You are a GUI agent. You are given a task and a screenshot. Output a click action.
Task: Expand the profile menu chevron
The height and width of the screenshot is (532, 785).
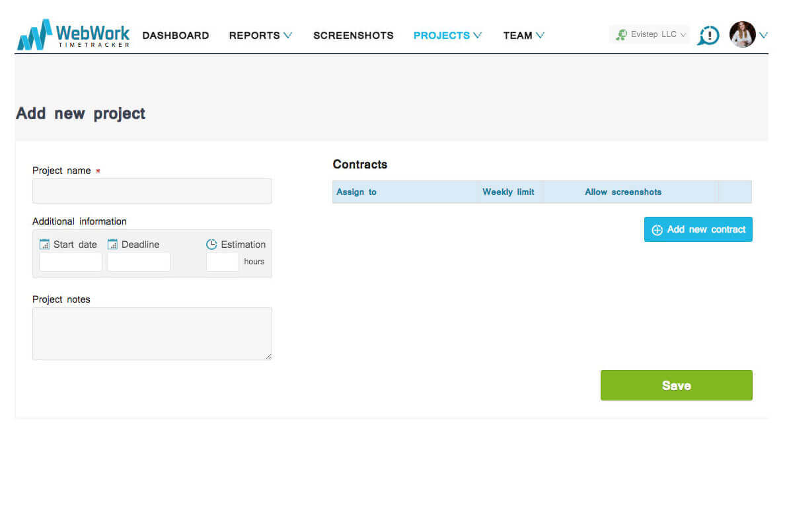point(763,35)
